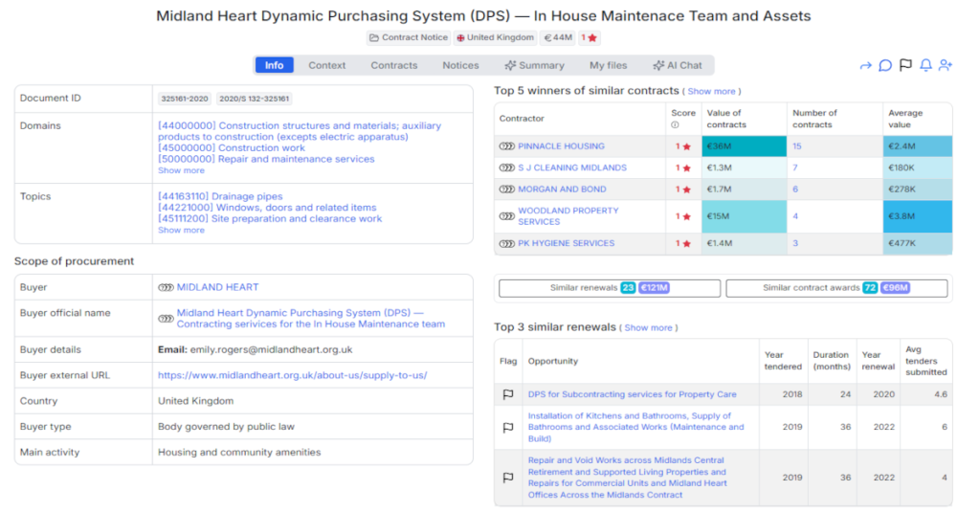Click the €3.8M average value cell
Screen dimensions: 980x513
[x=918, y=216]
